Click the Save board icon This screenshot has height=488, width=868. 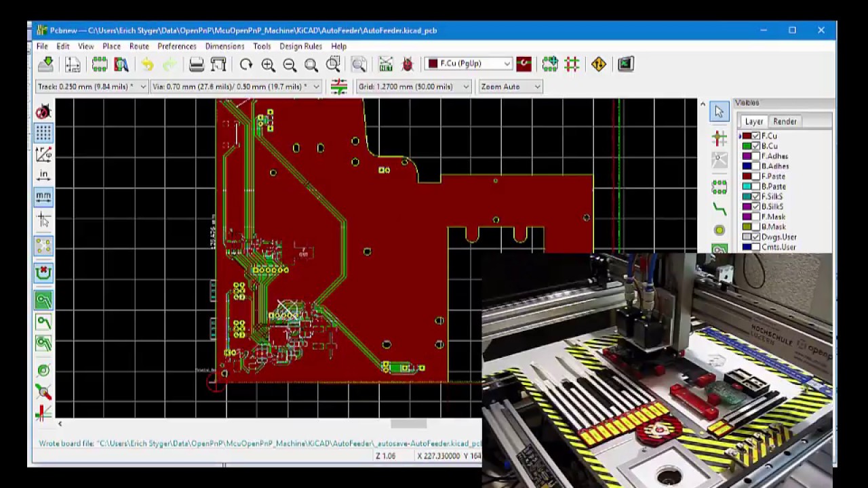46,64
